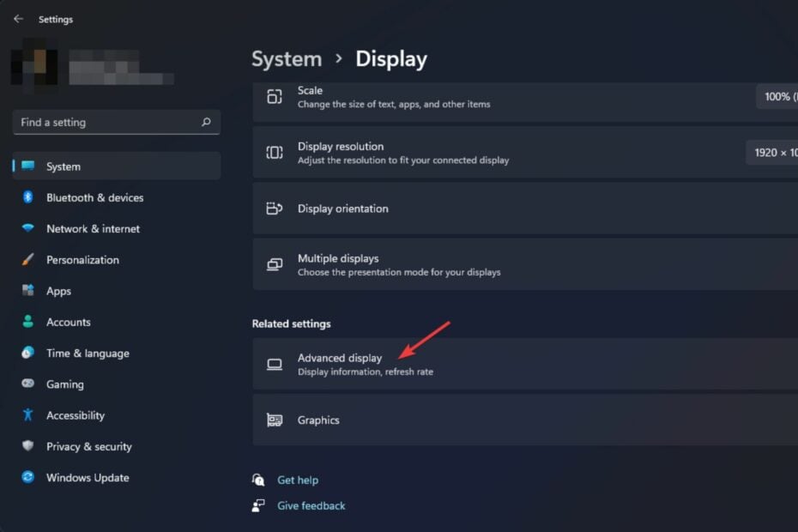Open the Scale settings icon

(x=275, y=96)
